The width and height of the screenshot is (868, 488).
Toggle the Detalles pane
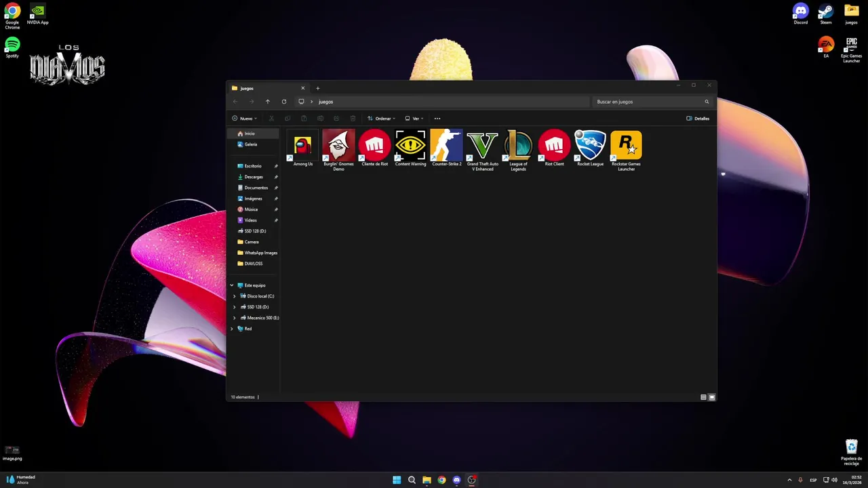(x=698, y=119)
